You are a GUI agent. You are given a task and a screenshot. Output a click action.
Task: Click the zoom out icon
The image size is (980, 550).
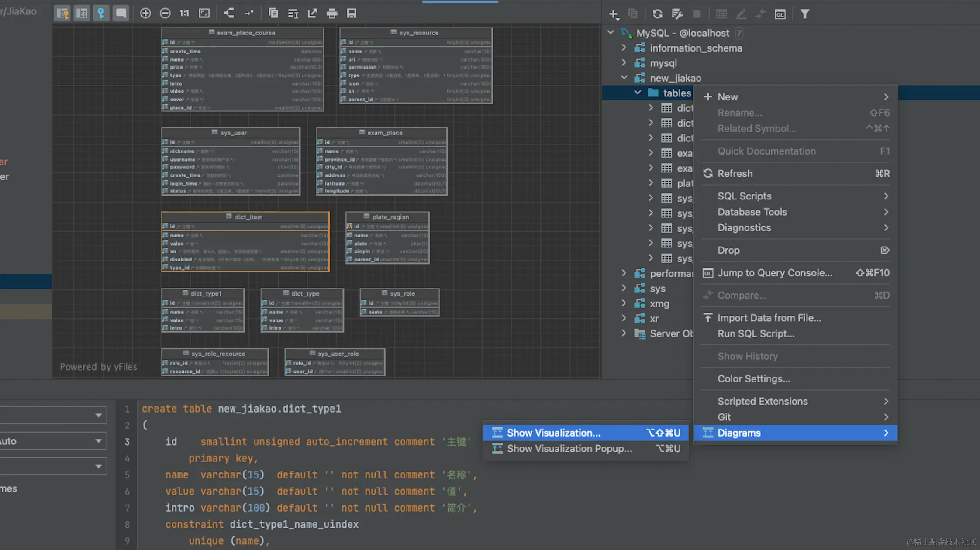165,14
